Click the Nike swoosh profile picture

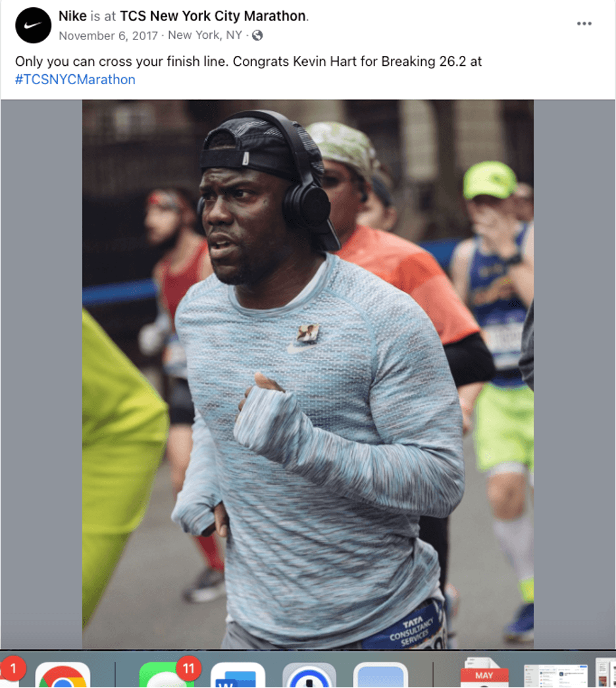click(x=34, y=26)
